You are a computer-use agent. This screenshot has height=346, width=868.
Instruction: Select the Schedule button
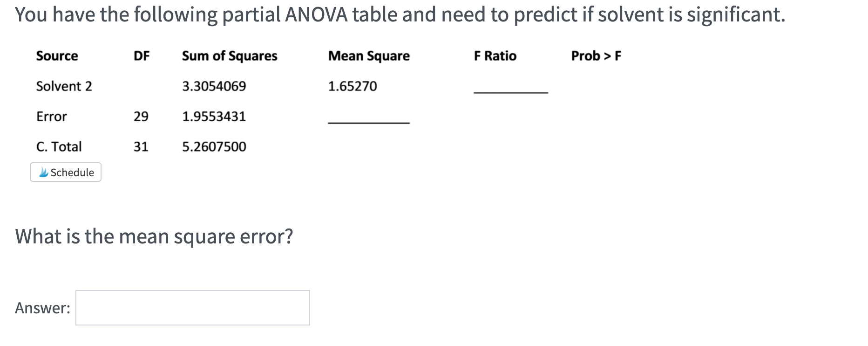(x=65, y=172)
